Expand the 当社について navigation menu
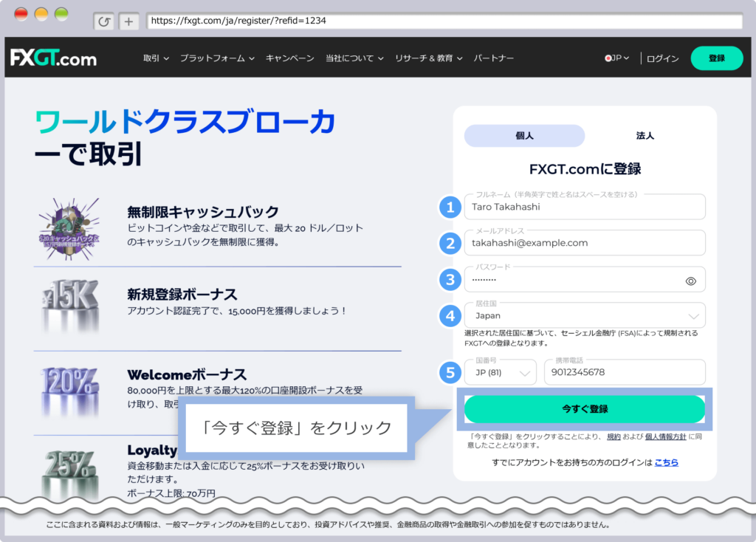 [x=354, y=58]
